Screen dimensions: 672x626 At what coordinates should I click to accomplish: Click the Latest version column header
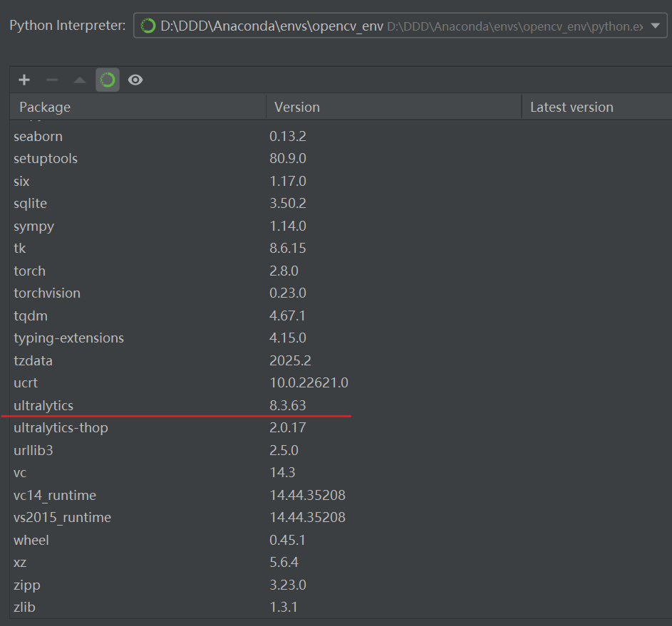[x=597, y=107]
